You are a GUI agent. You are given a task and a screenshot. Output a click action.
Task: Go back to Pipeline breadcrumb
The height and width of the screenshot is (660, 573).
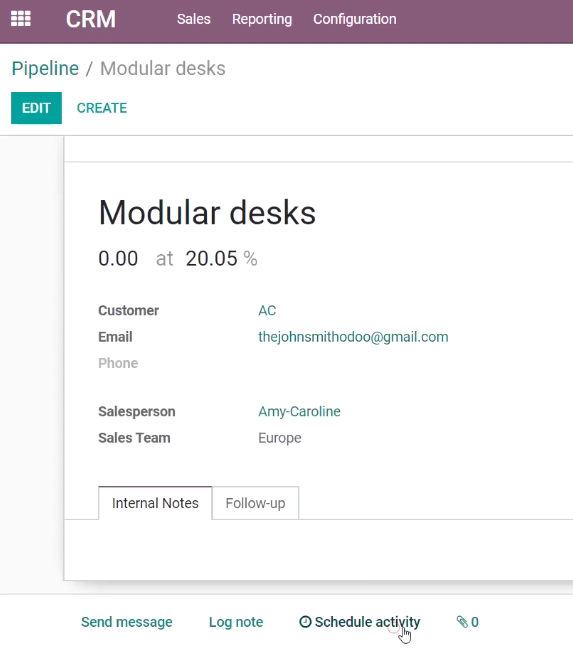pyautogui.click(x=45, y=69)
